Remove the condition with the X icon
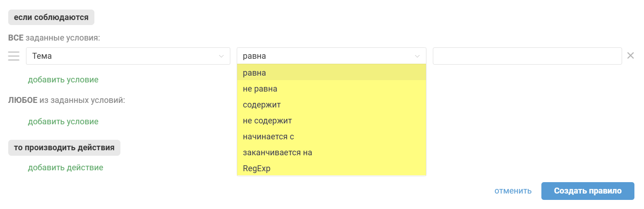This screenshot has width=644, height=209. pos(631,56)
